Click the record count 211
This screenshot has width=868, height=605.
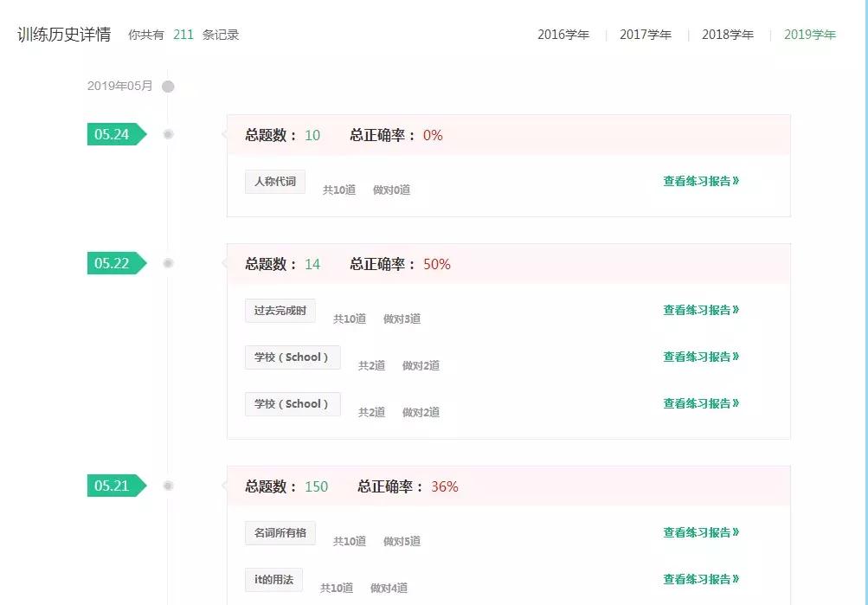coord(183,35)
